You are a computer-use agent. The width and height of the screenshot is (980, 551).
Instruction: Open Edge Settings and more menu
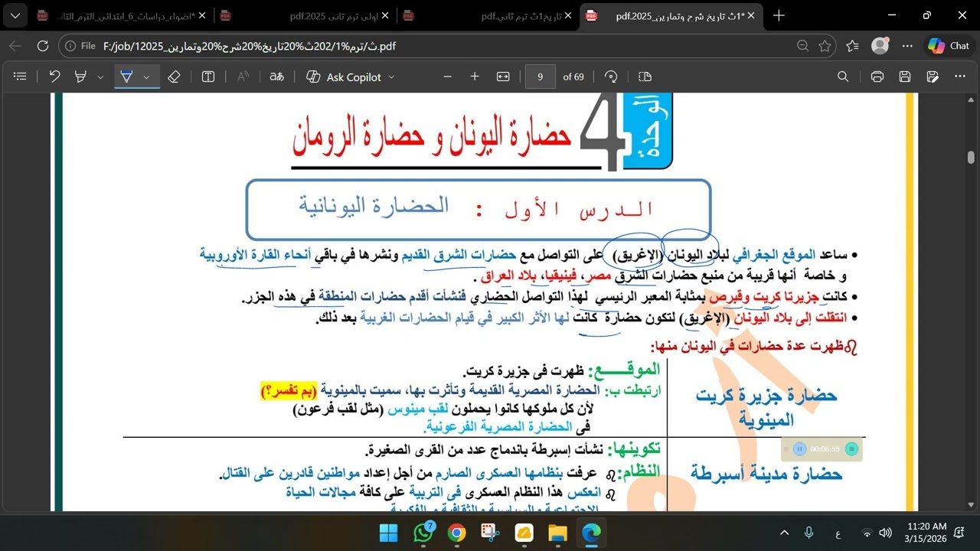tap(908, 46)
